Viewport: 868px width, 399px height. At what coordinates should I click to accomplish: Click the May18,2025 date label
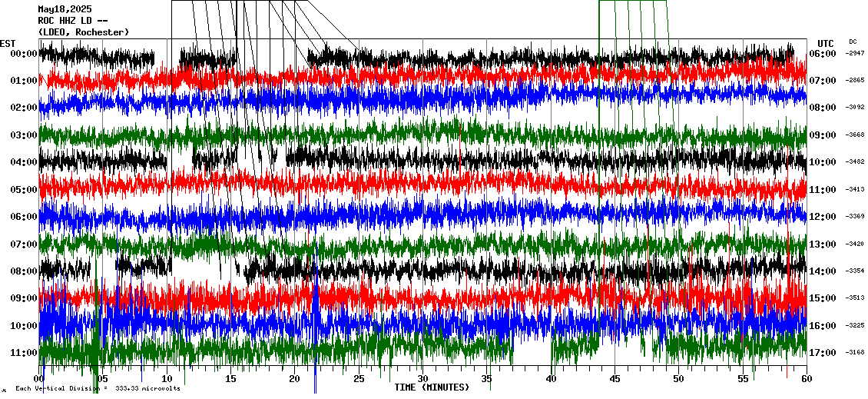point(65,9)
